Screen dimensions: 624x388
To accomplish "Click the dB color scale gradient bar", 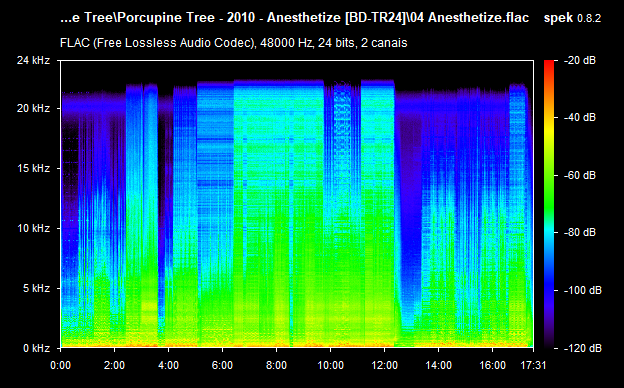I will tap(549, 204).
